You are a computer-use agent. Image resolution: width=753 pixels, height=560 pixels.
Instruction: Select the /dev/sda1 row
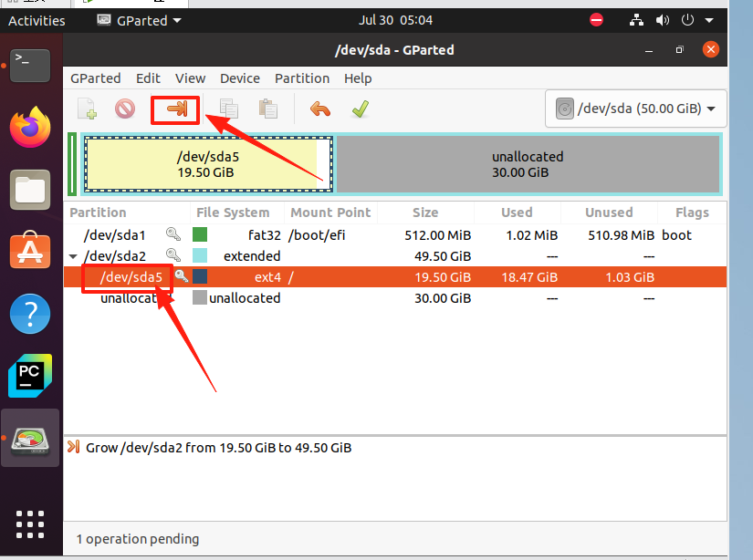click(394, 234)
